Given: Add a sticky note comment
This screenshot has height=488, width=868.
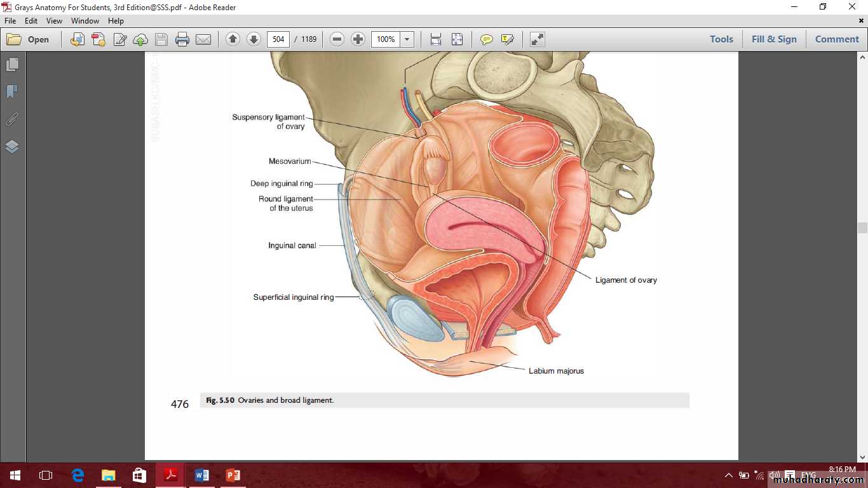Looking at the screenshot, I should [486, 39].
